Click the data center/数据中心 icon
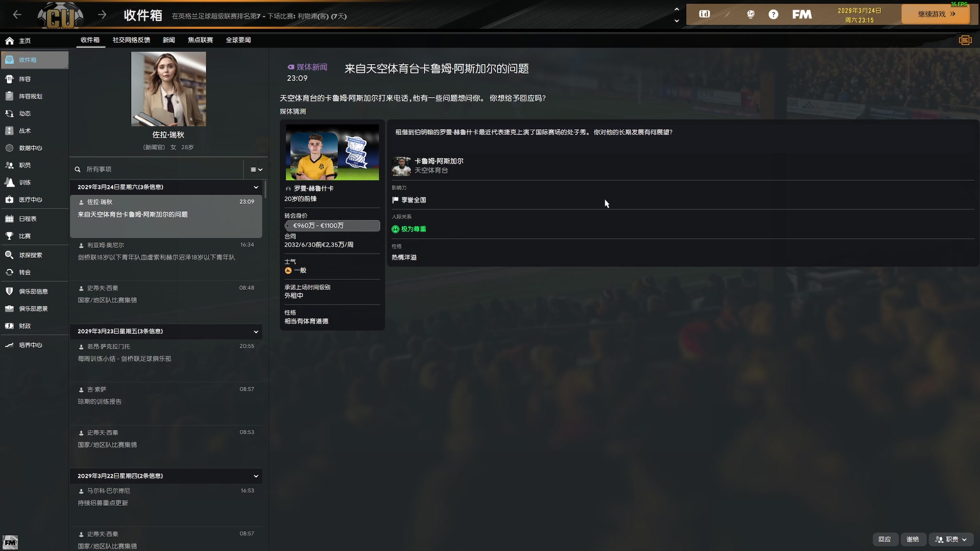The width and height of the screenshot is (980, 551). [10, 147]
